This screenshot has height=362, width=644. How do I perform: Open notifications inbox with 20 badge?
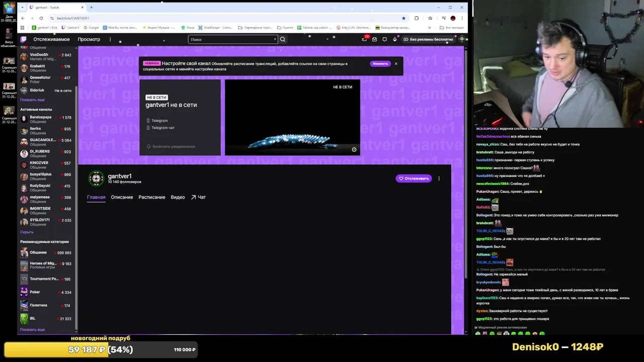pos(365,39)
